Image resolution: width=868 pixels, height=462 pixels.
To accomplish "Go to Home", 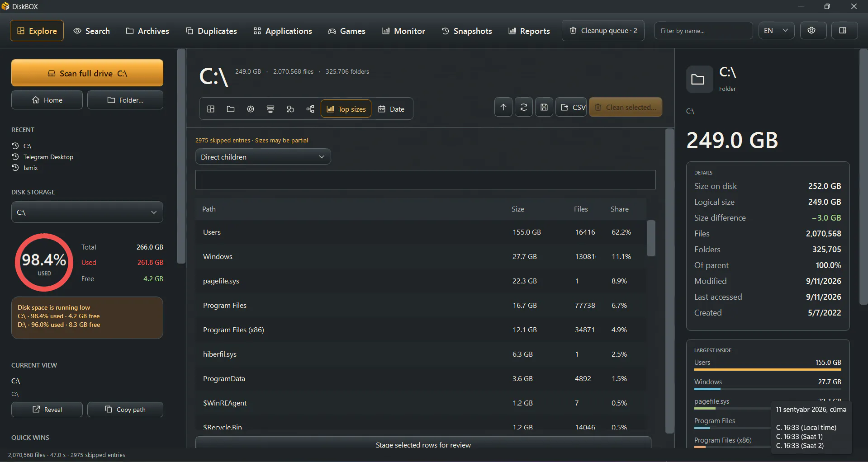I will tap(47, 100).
